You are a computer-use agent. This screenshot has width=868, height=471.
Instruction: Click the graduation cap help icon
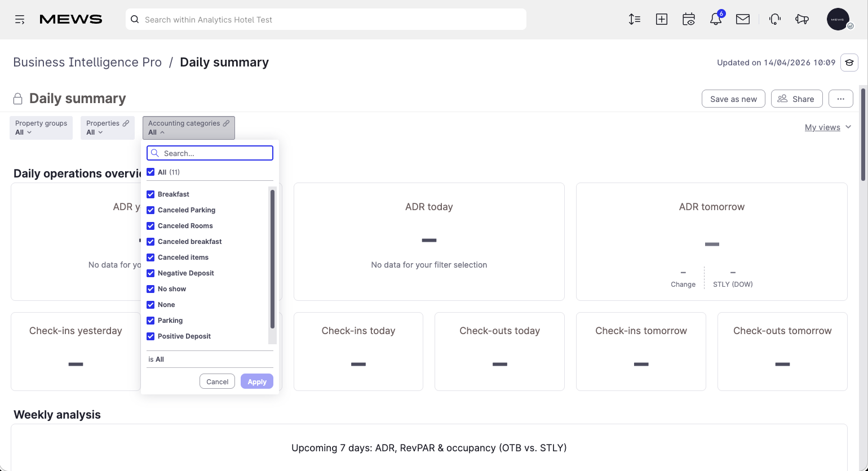[x=849, y=63]
